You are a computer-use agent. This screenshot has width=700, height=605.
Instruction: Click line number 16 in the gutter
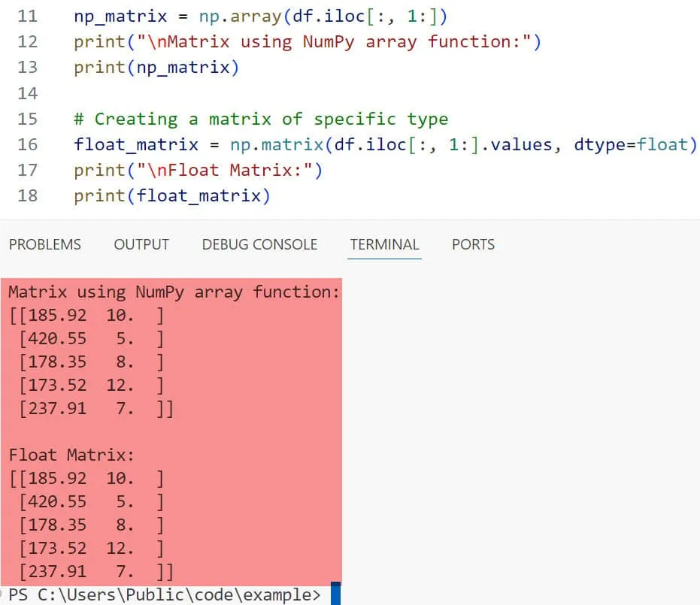point(27,144)
